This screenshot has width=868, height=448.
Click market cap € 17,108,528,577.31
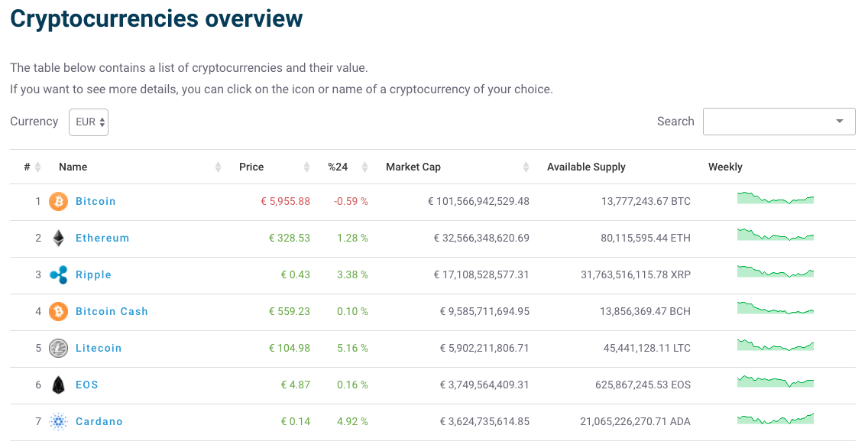[x=481, y=274]
